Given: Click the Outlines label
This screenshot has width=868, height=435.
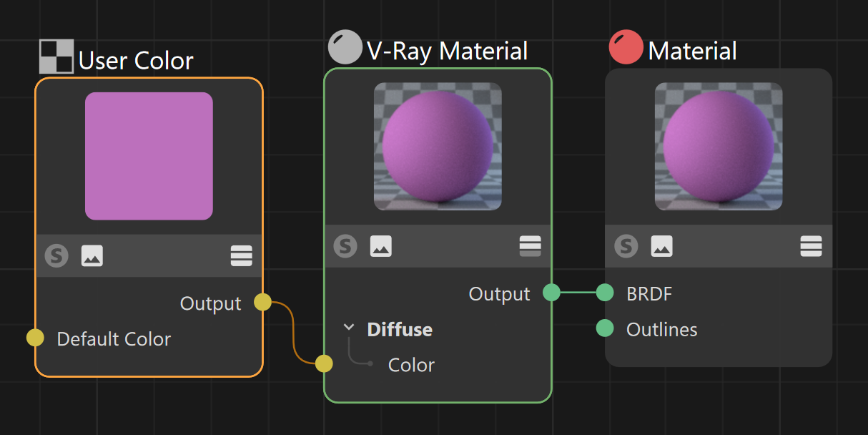Looking at the screenshot, I should 662,329.
